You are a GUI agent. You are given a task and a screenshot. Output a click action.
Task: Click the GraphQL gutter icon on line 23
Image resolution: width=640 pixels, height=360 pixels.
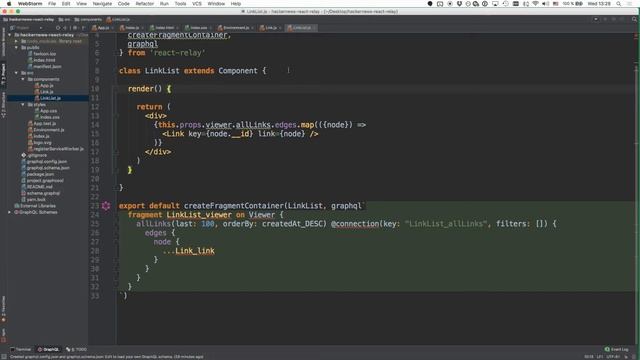(x=106, y=206)
